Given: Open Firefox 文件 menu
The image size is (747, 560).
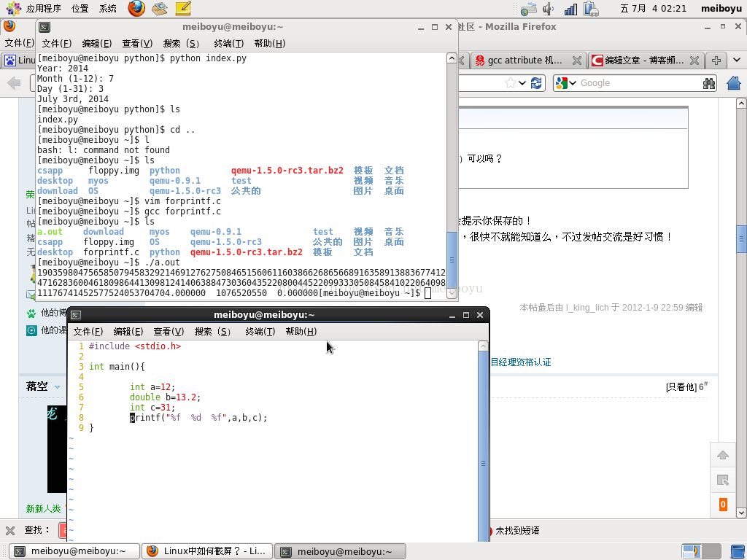Looking at the screenshot, I should pyautogui.click(x=19, y=43).
